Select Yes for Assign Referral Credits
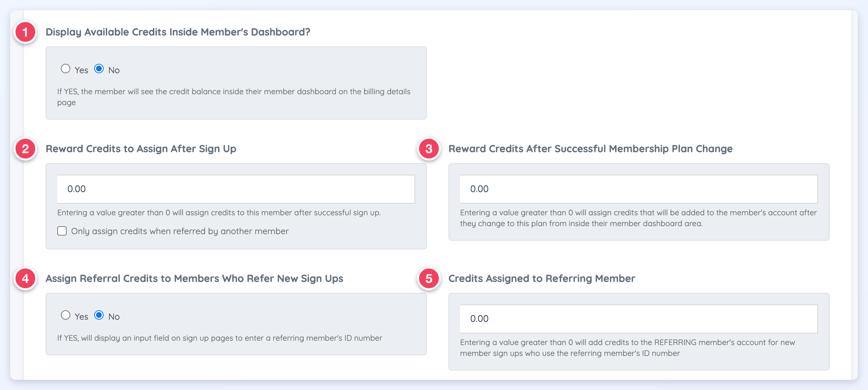This screenshot has width=868, height=390. point(66,315)
